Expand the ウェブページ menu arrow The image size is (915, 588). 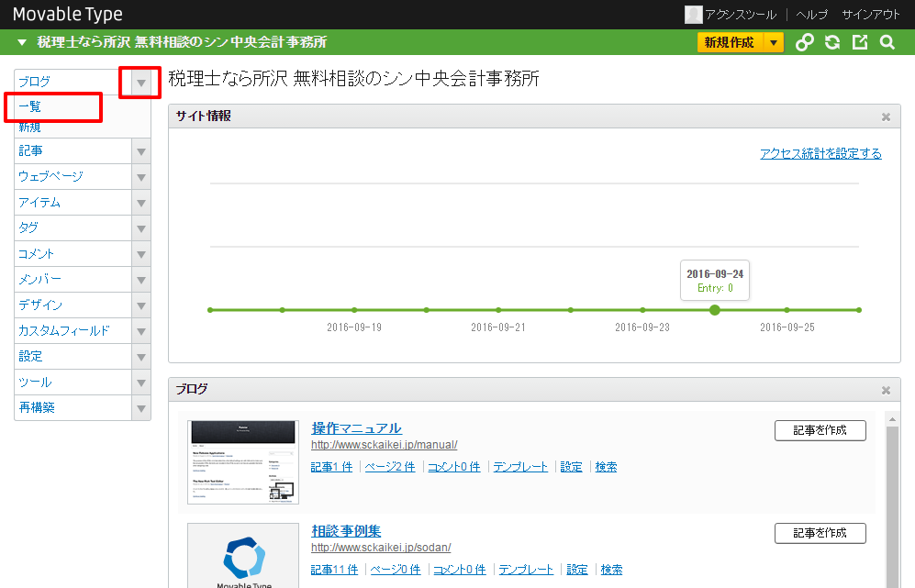(140, 177)
